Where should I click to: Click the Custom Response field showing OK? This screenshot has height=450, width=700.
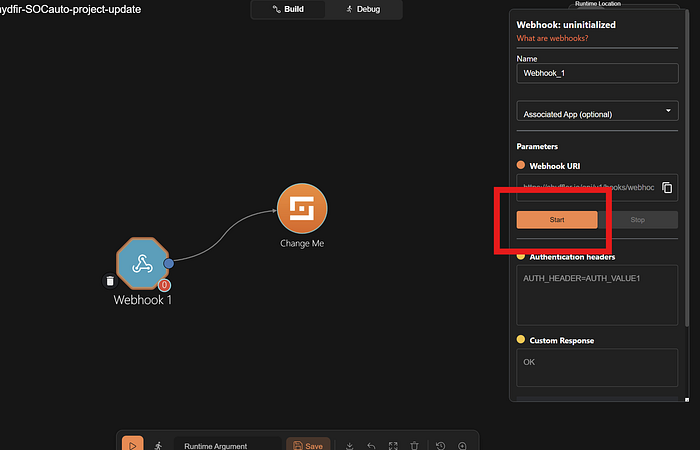tap(597, 367)
